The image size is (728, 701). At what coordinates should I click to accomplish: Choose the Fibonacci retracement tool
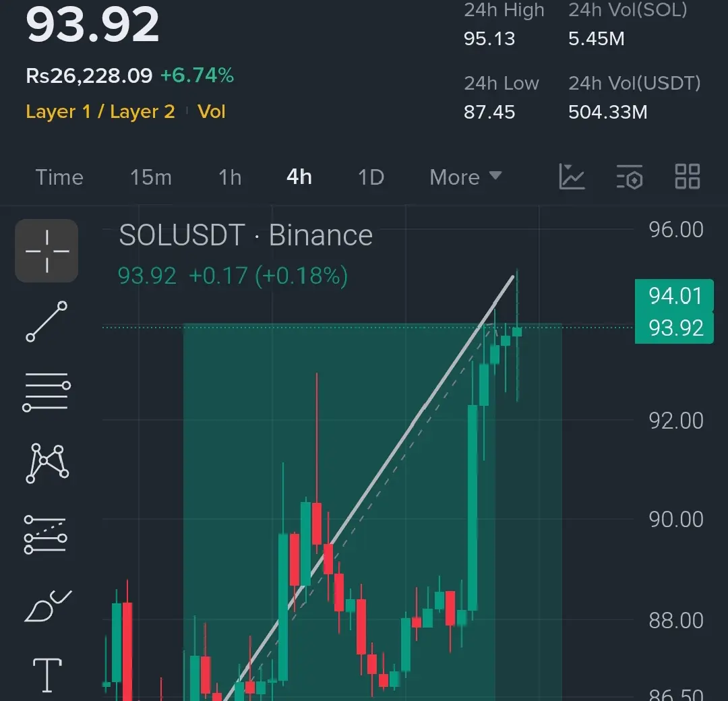coord(46,535)
